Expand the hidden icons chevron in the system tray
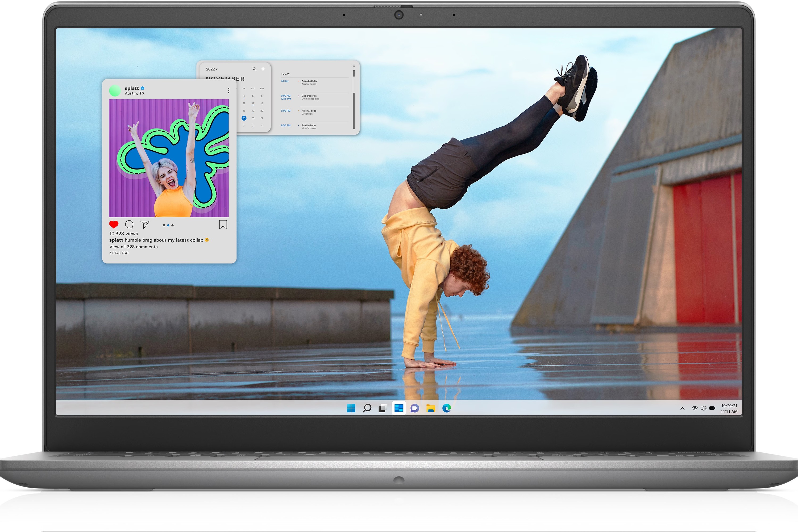 [682, 409]
